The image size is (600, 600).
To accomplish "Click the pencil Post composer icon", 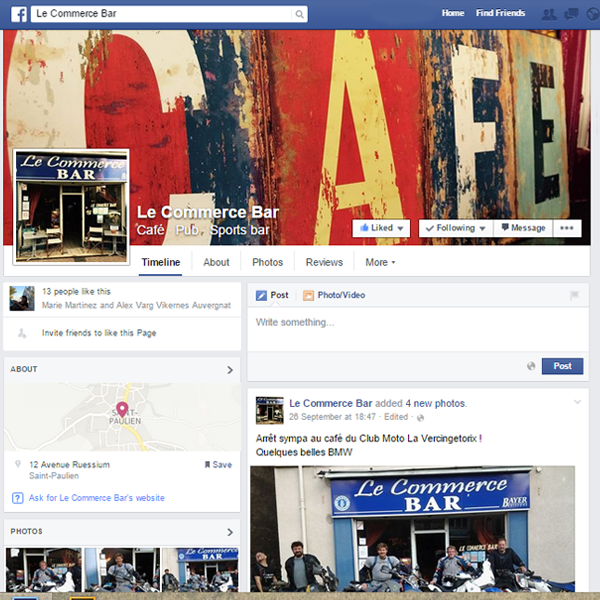I will pos(261,295).
